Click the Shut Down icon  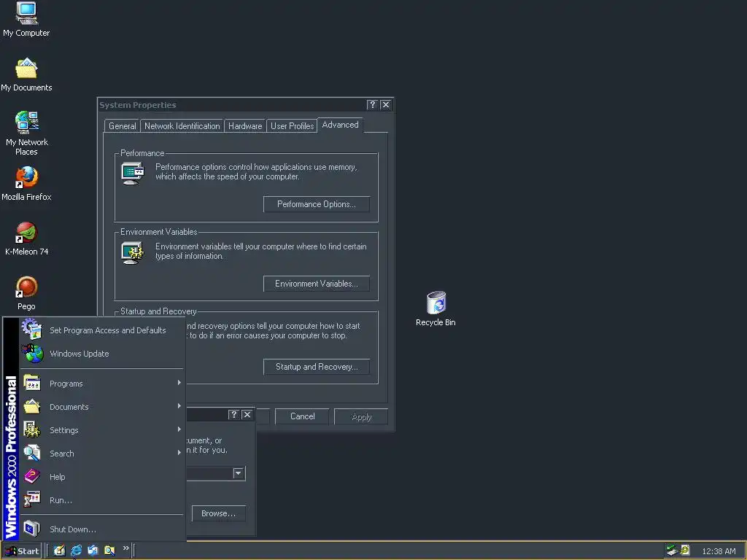[32, 529]
